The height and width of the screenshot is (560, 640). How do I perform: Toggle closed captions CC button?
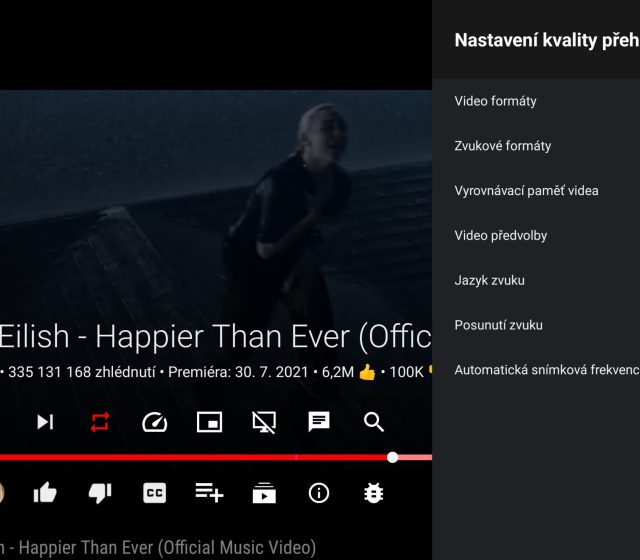[154, 492]
